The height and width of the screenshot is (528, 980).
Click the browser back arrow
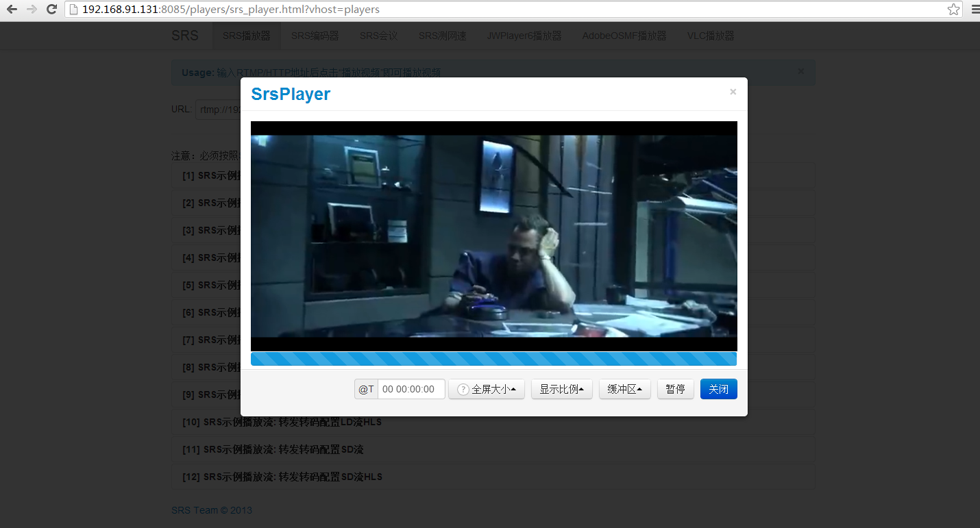12,10
